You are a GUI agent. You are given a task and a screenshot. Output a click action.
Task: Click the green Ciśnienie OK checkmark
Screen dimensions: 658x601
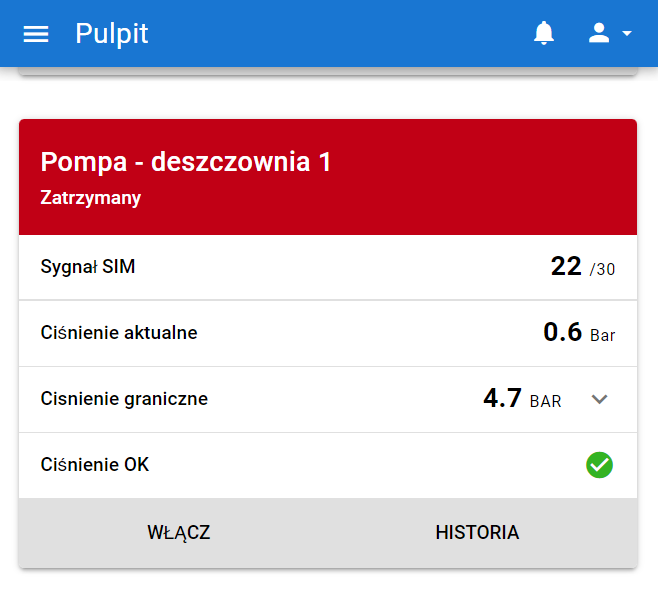pos(599,465)
